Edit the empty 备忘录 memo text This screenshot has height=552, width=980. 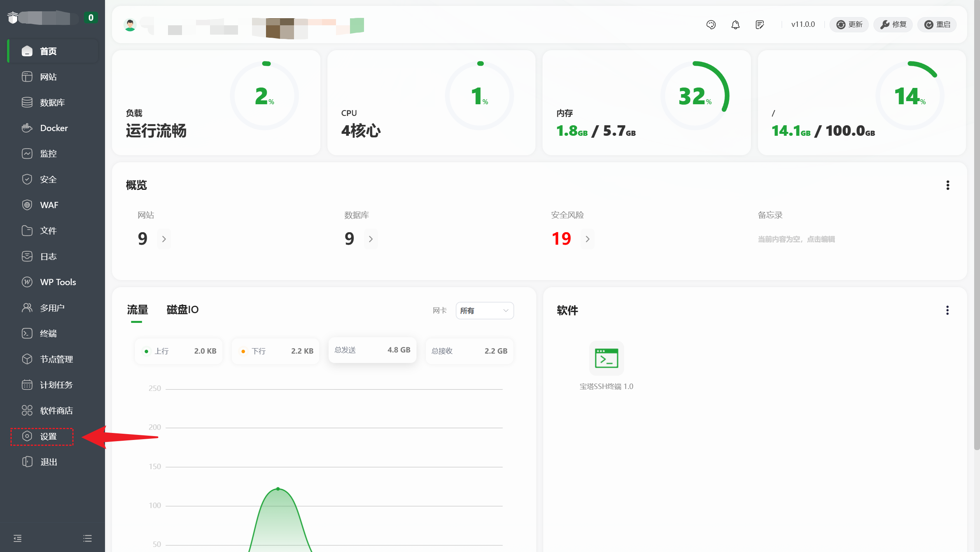[796, 239]
